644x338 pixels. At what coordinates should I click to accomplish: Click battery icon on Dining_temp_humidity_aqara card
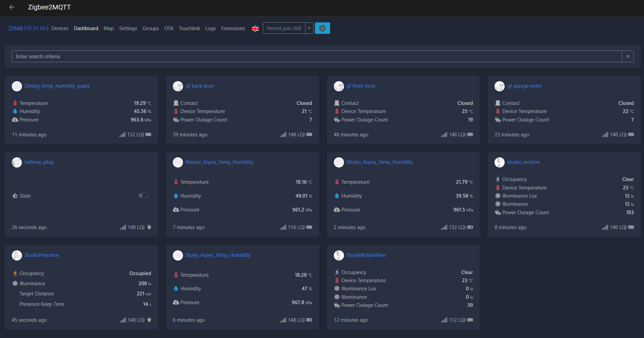coord(148,134)
